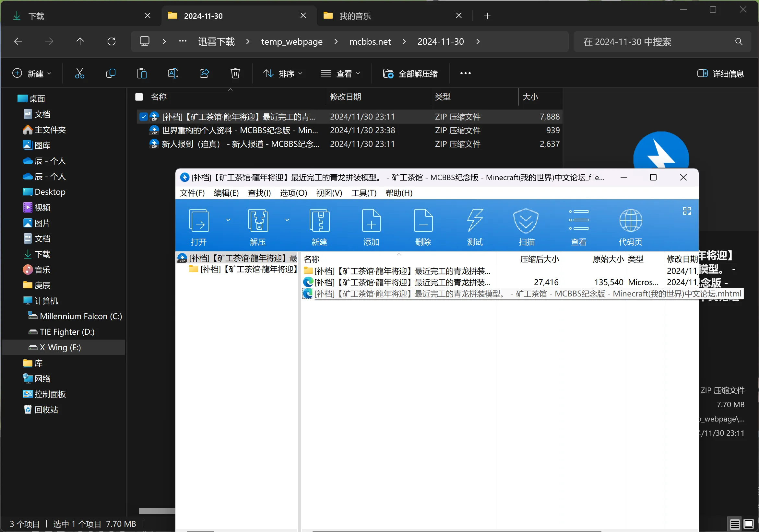
Task: Select the 新人报到 (迫真) ZIP file
Action: click(x=349, y=144)
